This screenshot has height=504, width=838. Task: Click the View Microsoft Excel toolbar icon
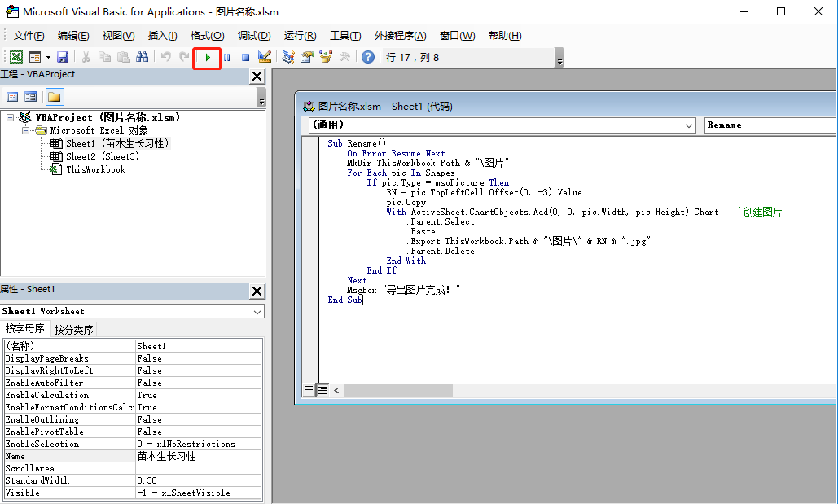tap(16, 57)
